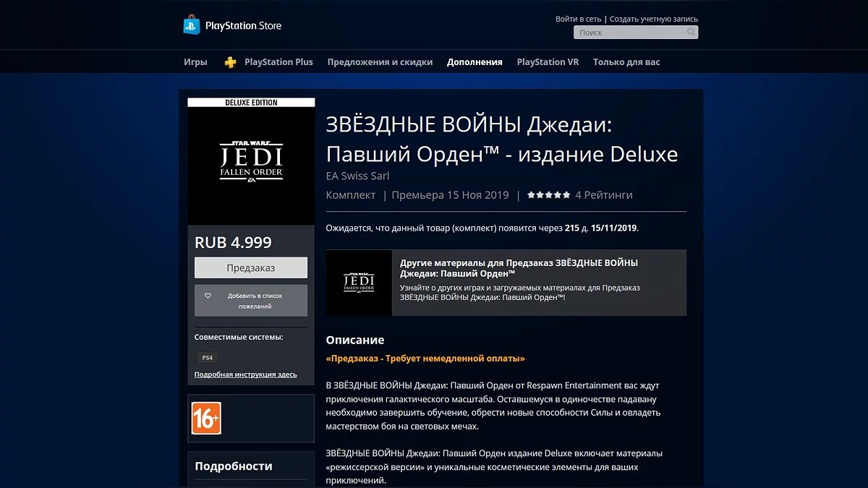Click the heart icon in wishlist button

208,296
